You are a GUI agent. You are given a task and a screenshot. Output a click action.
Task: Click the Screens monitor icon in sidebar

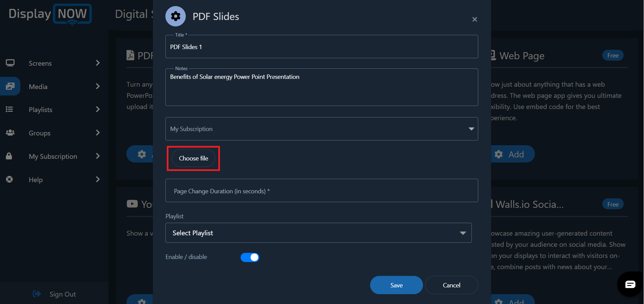(10, 63)
